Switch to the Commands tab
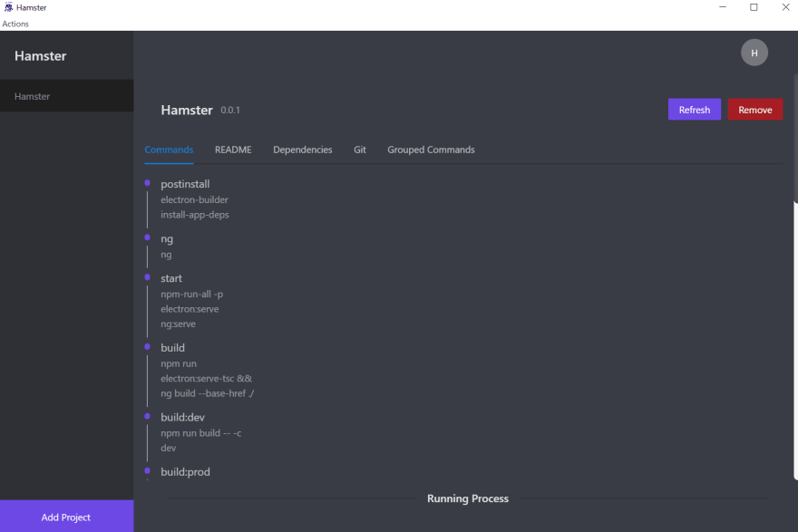 (169, 150)
